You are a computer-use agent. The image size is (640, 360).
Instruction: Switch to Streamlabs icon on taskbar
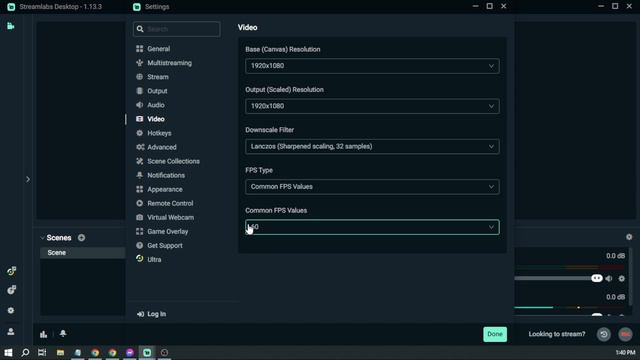point(147,352)
